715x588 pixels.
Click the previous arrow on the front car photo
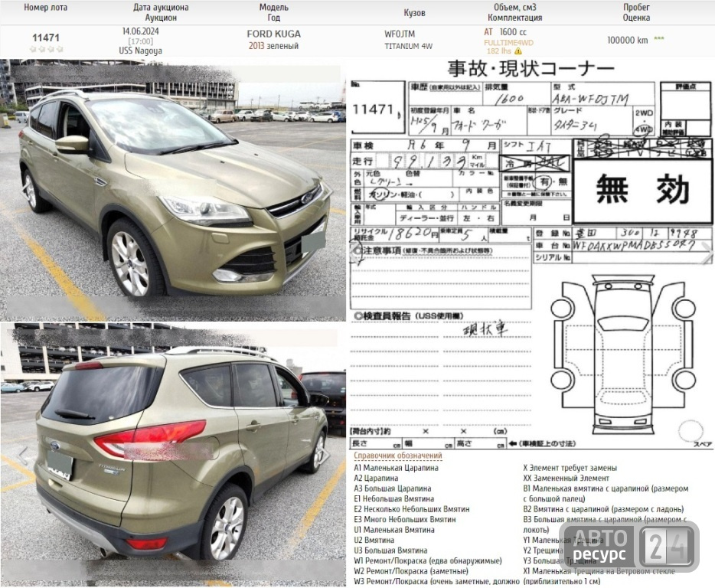click(x=25, y=190)
